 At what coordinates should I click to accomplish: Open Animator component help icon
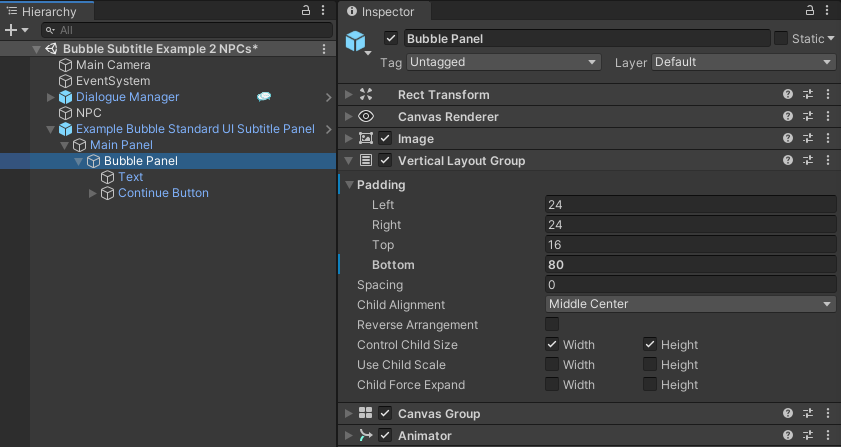787,435
